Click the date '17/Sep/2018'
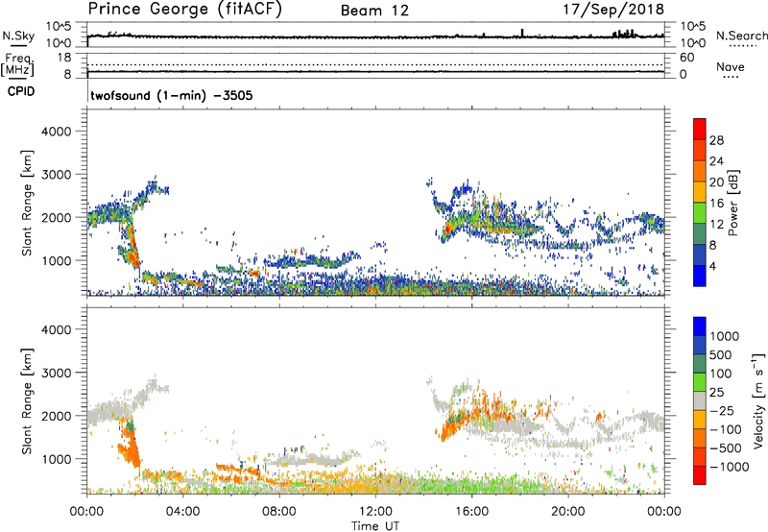 pyautogui.click(x=614, y=10)
